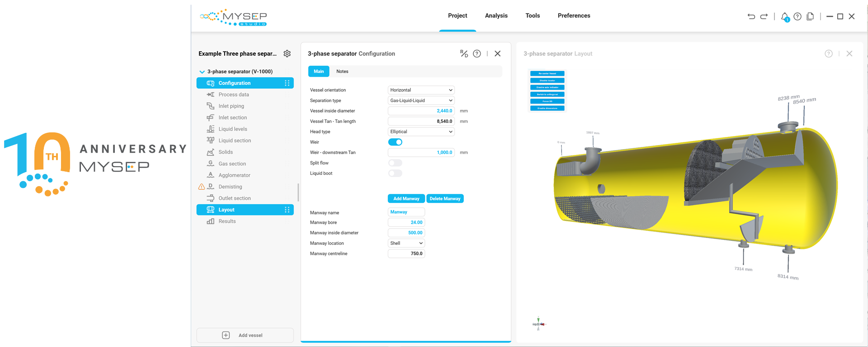Open the Analysis menu
868x347 pixels.
pyautogui.click(x=496, y=16)
